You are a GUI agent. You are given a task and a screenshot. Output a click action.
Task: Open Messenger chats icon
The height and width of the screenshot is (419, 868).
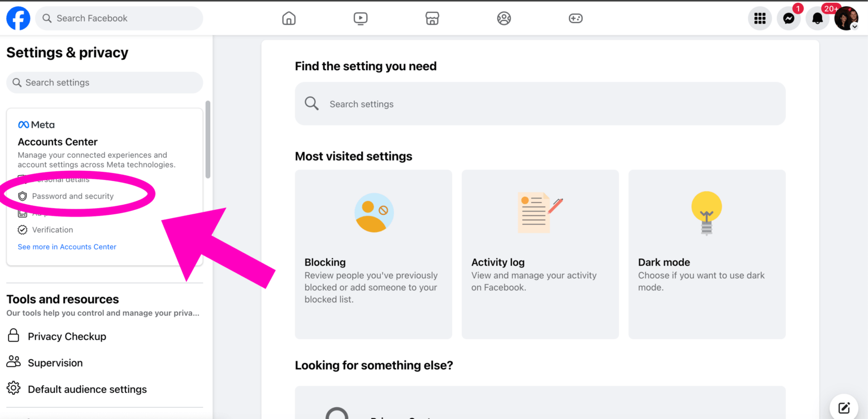pyautogui.click(x=789, y=19)
